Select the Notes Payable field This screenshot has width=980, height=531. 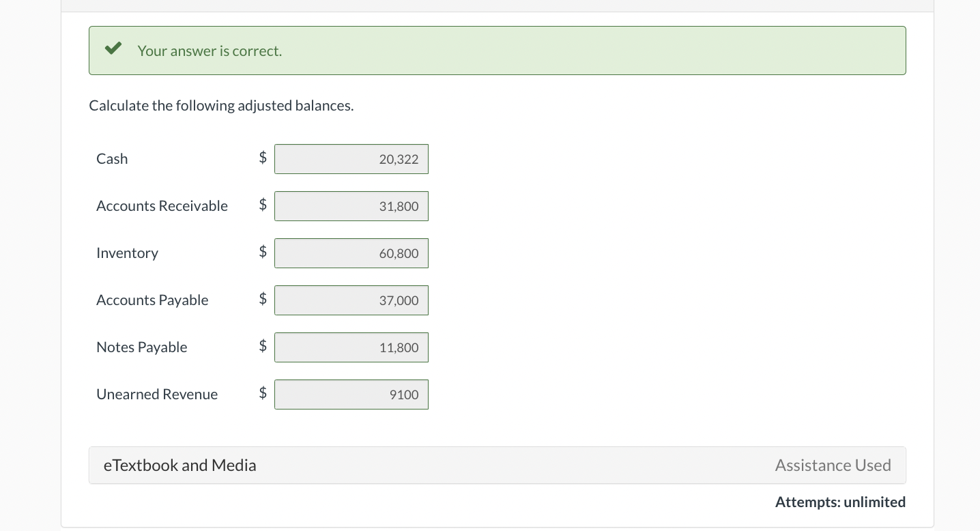[351, 347]
